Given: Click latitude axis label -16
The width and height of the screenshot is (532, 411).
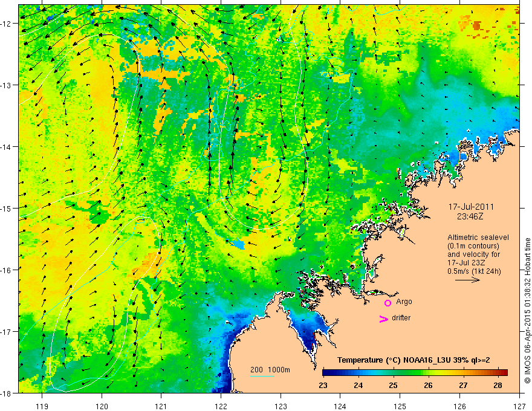Looking at the screenshot, I should [x=7, y=270].
